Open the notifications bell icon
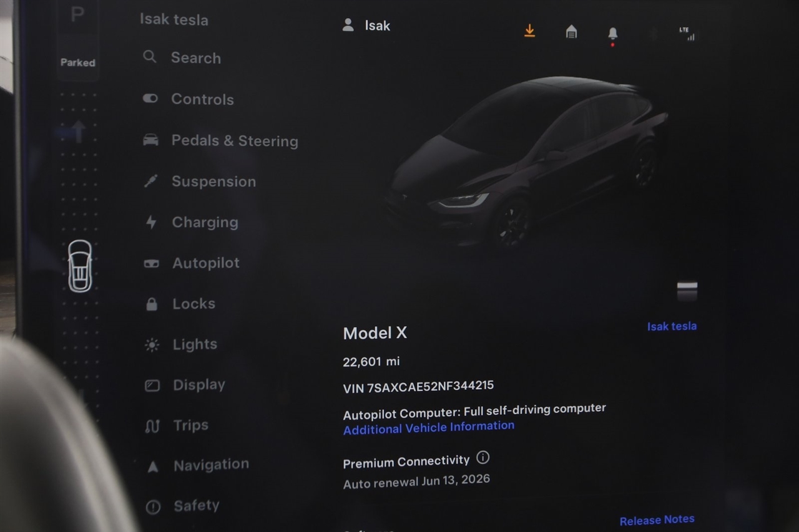 coord(612,34)
